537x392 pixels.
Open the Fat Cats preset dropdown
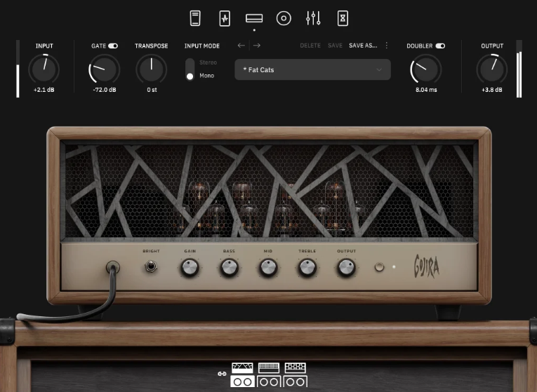click(x=312, y=69)
